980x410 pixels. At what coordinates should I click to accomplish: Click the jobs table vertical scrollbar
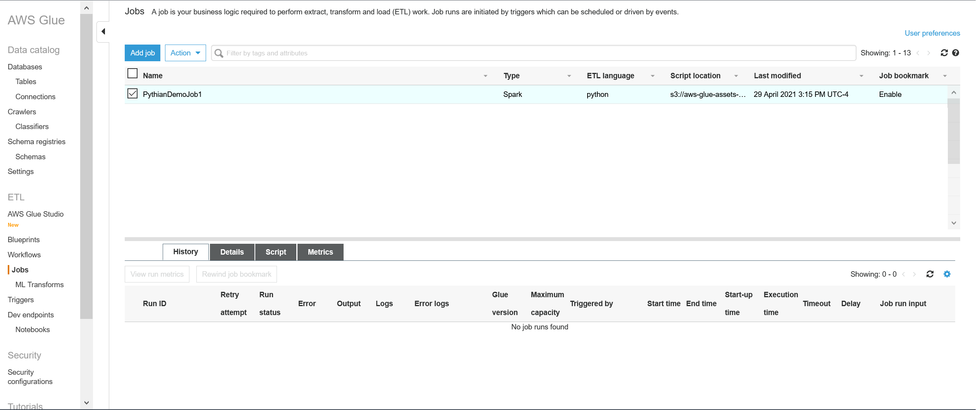click(x=953, y=132)
